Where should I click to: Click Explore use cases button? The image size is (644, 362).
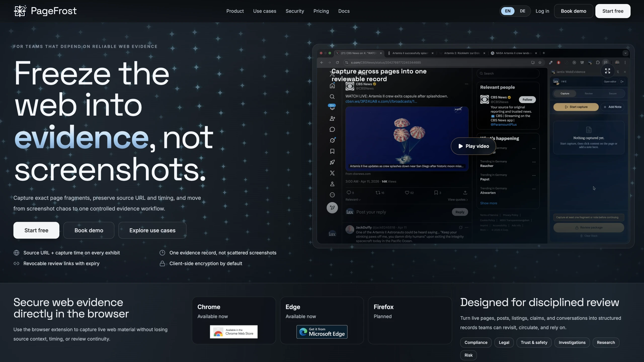(x=152, y=230)
